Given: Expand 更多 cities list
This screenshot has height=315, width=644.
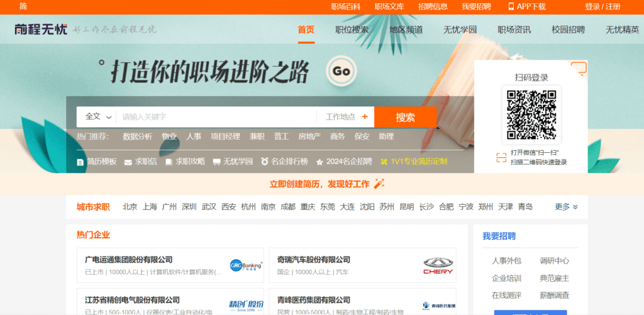Looking at the screenshot, I should tap(567, 207).
